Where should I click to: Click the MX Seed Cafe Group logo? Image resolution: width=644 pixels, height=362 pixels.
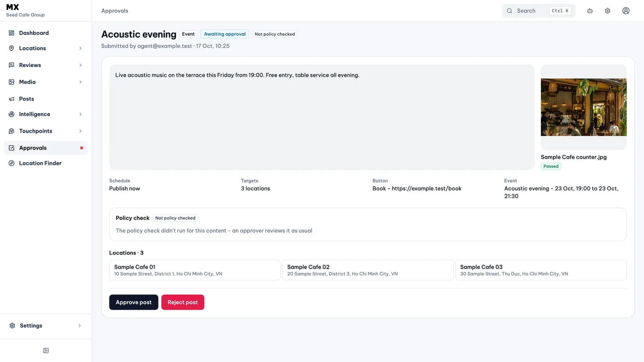click(25, 10)
